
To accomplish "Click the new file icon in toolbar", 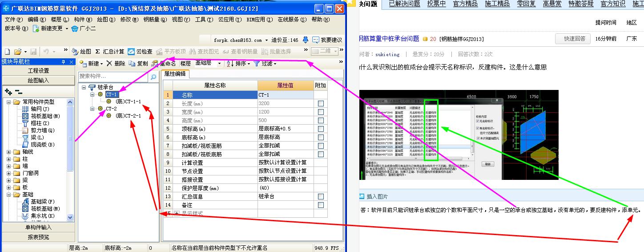I will point(7,52).
